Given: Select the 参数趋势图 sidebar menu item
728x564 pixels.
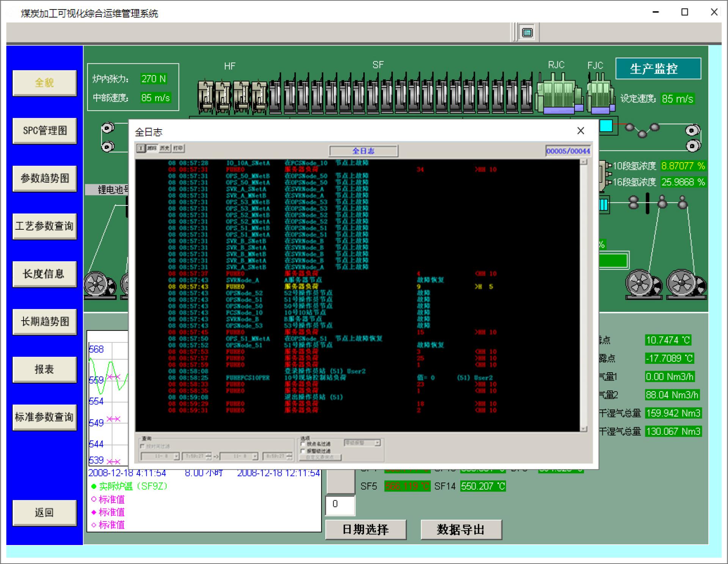Looking at the screenshot, I should [x=45, y=179].
